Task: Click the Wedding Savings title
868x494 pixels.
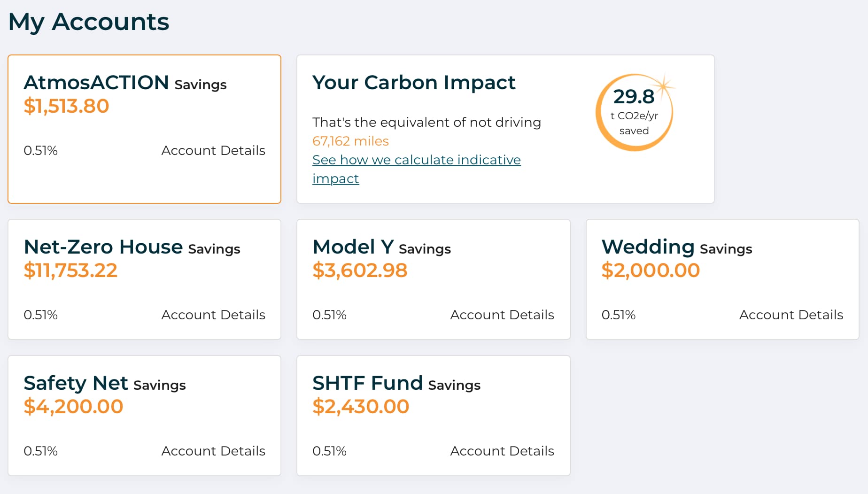Action: coord(676,247)
